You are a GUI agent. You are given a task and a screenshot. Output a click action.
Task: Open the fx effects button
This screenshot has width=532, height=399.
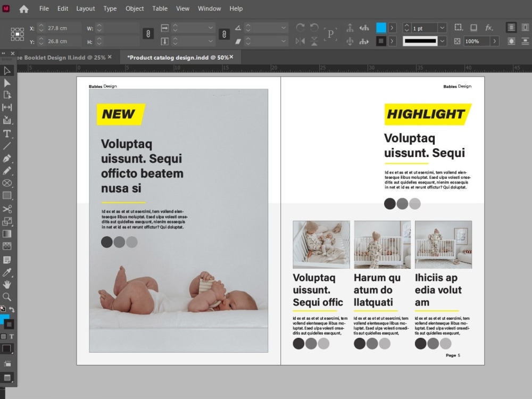[x=488, y=28]
